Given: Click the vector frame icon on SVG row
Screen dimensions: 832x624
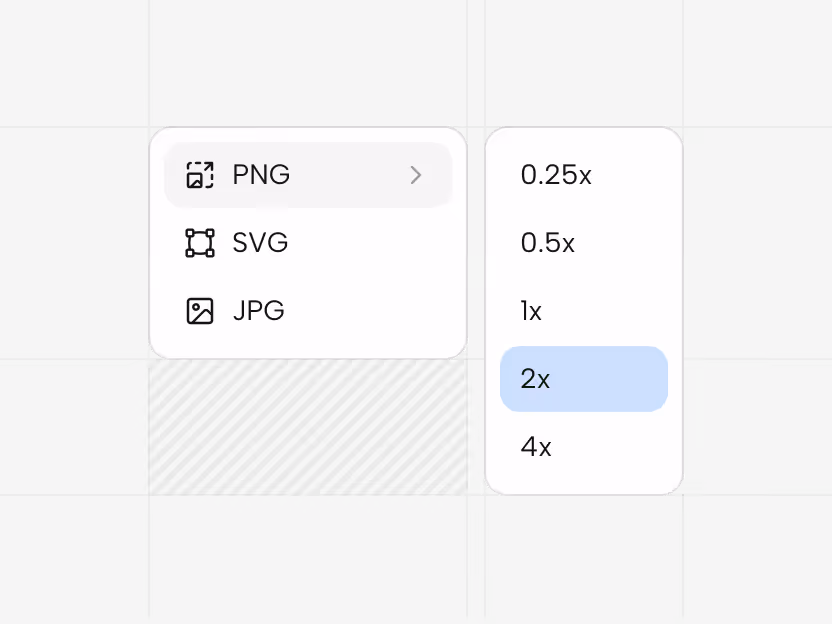Looking at the screenshot, I should coord(200,242).
